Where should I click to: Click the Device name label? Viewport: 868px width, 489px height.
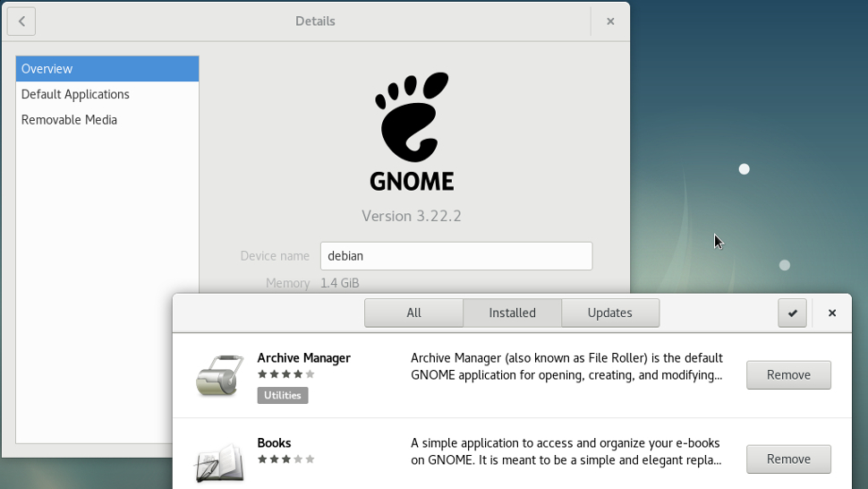[x=275, y=256]
